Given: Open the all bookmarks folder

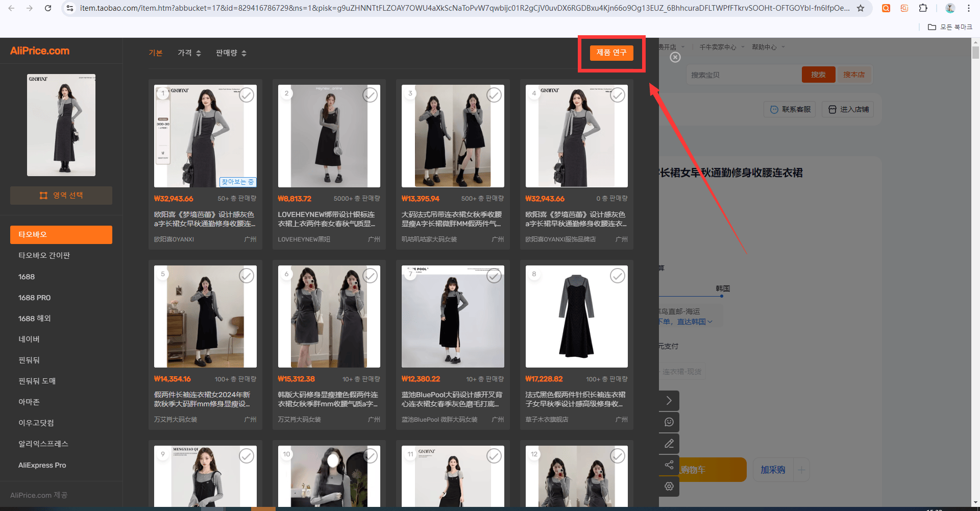Looking at the screenshot, I should coord(950,27).
